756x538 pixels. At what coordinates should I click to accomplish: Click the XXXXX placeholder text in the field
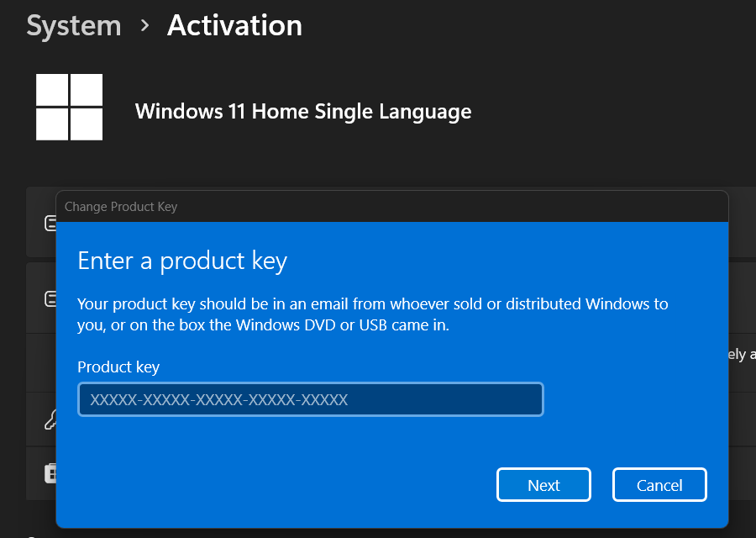pyautogui.click(x=219, y=399)
